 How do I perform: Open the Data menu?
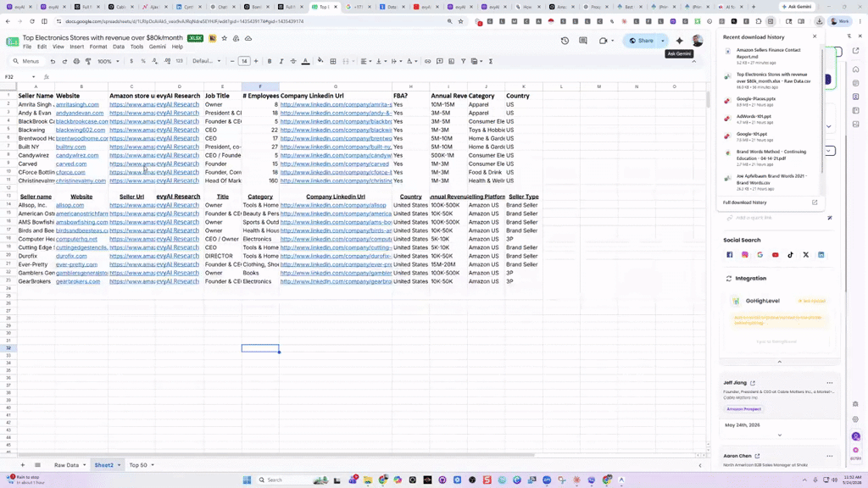(119, 47)
